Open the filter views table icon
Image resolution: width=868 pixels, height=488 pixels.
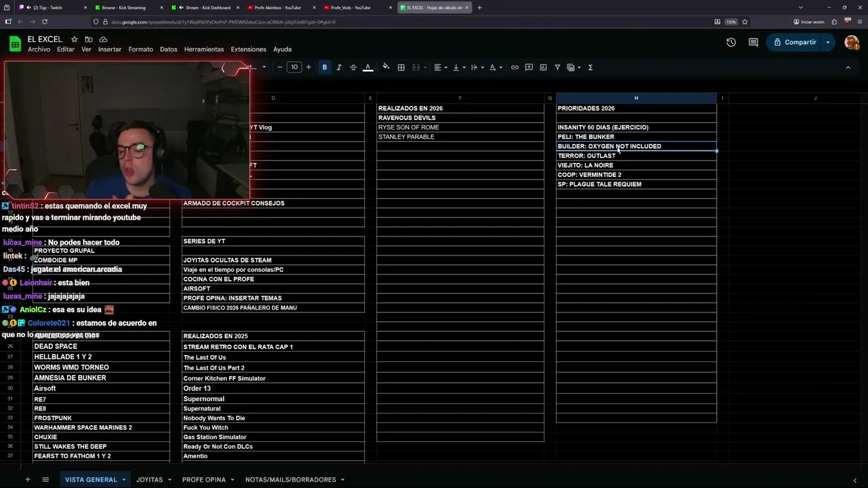(571, 67)
